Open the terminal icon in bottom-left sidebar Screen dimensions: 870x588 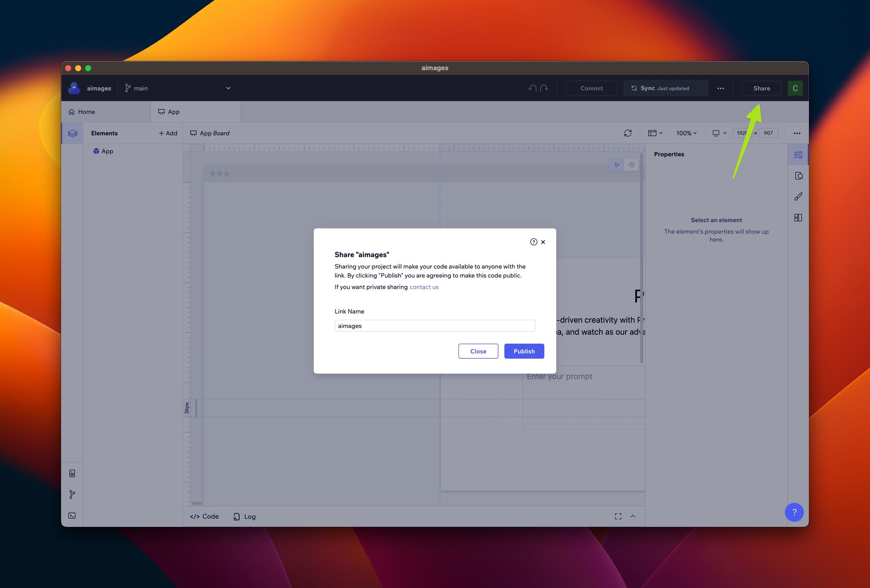[x=72, y=515]
